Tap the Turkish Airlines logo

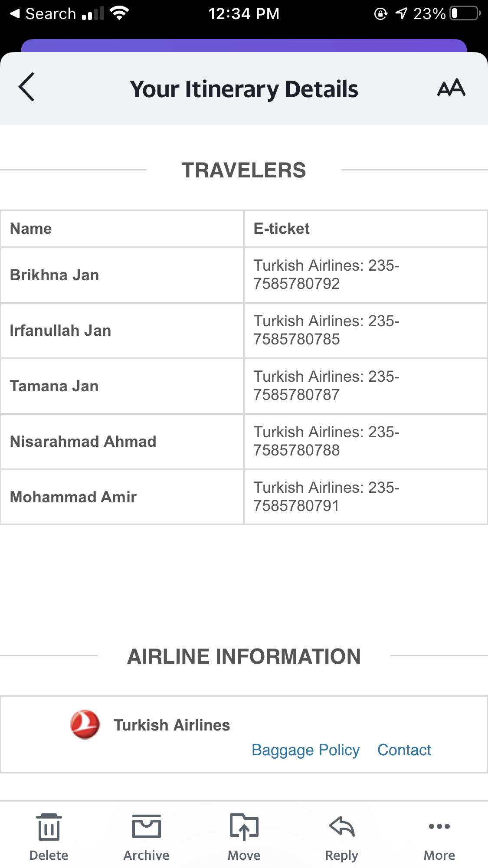(x=85, y=724)
